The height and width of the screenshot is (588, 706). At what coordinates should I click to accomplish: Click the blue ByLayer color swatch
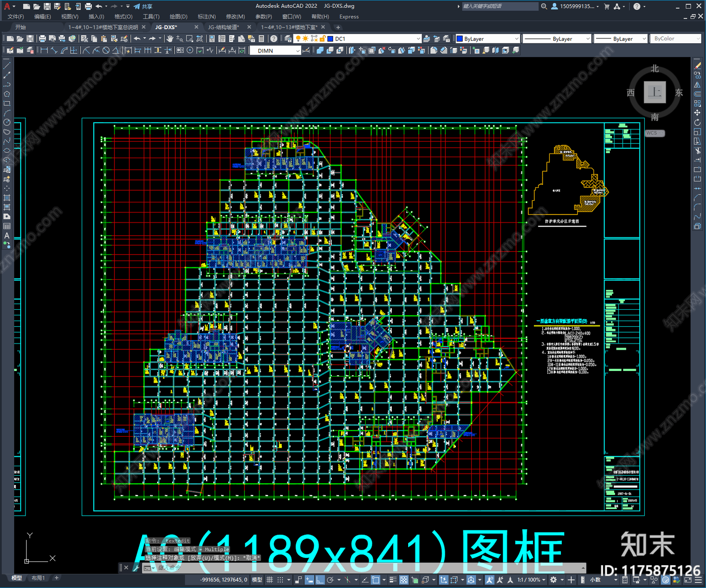pyautogui.click(x=459, y=39)
